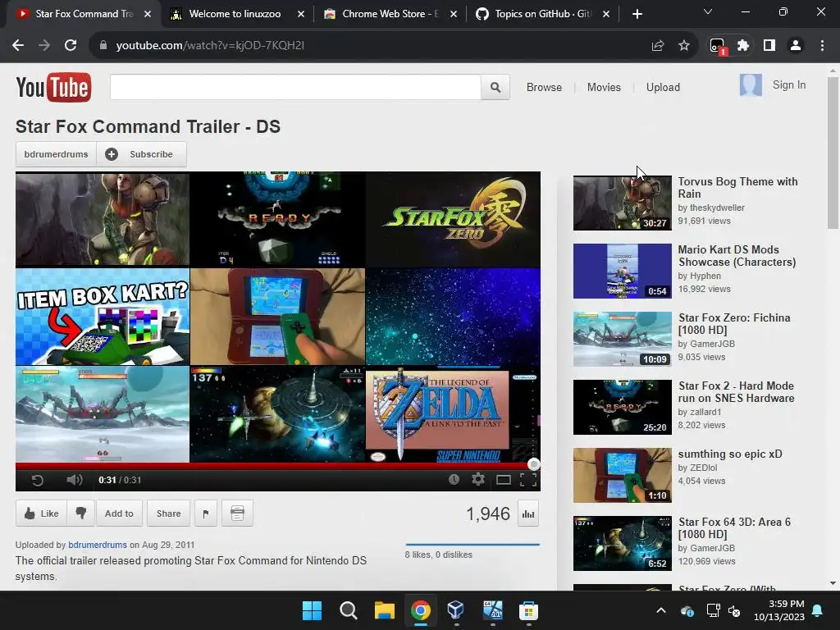Toggle the wide player size icon
The image size is (840, 630).
504,480
